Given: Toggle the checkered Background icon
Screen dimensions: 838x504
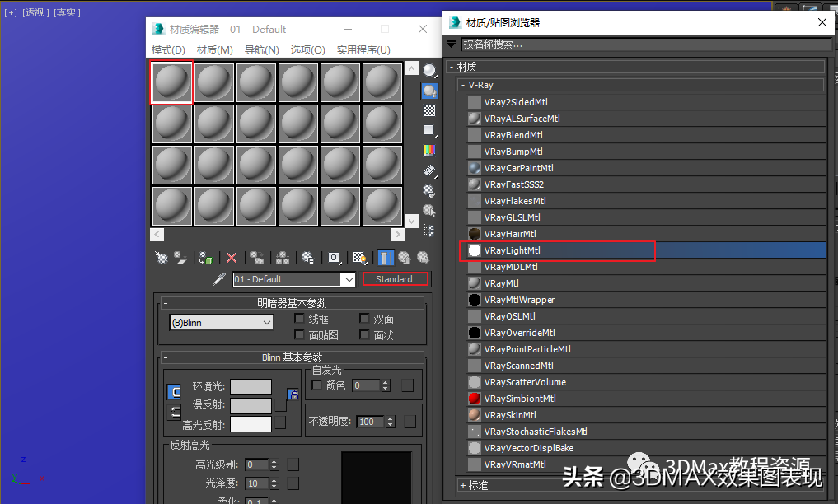Looking at the screenshot, I should point(429,110).
